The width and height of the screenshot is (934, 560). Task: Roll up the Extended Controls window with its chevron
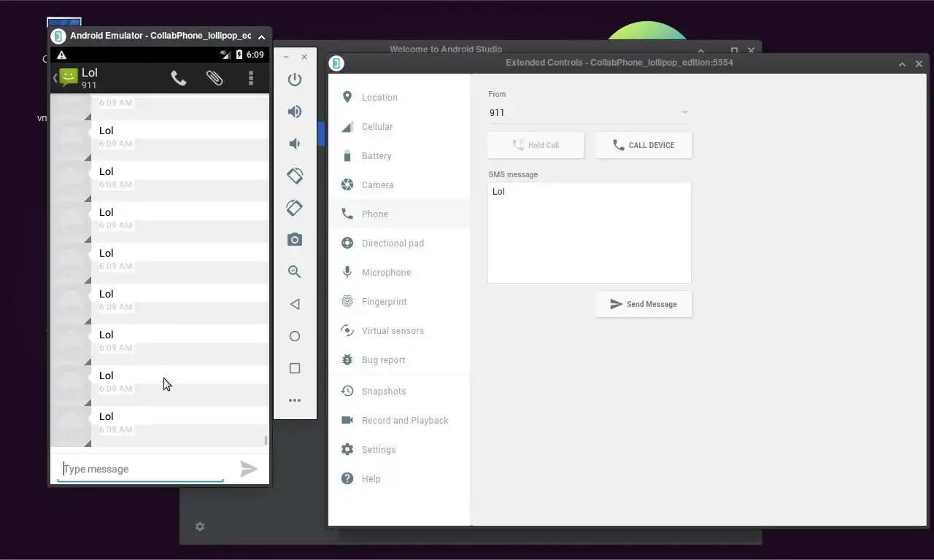point(902,64)
